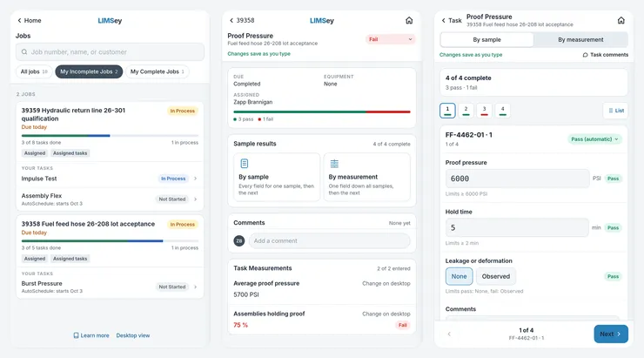The image size is (644, 358).
Task: Open the List view button
Action: (x=615, y=111)
